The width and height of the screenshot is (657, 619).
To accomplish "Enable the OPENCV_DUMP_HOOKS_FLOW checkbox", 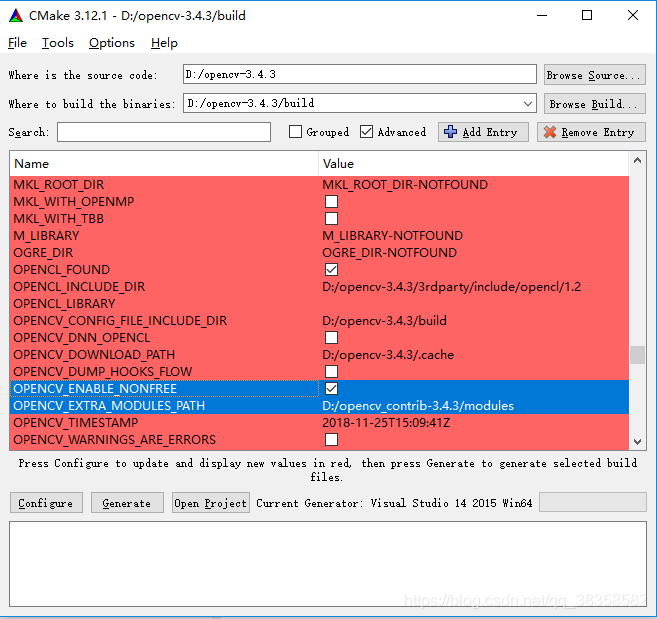I will tap(331, 371).
